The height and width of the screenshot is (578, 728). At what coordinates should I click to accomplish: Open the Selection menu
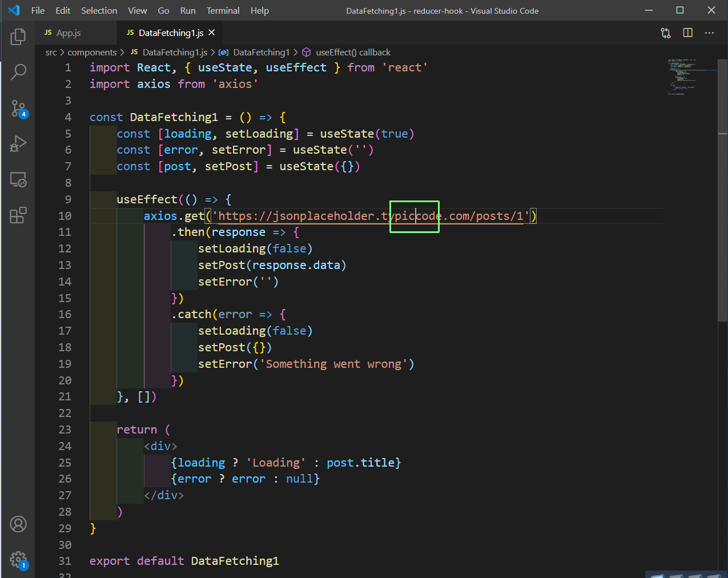(x=99, y=10)
